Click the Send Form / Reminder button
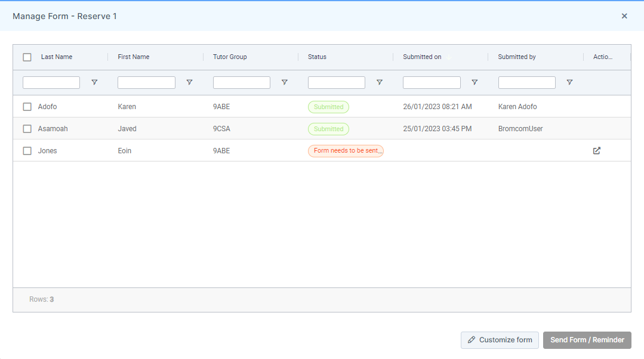Viewport: 644px width, 359px height. point(587,340)
